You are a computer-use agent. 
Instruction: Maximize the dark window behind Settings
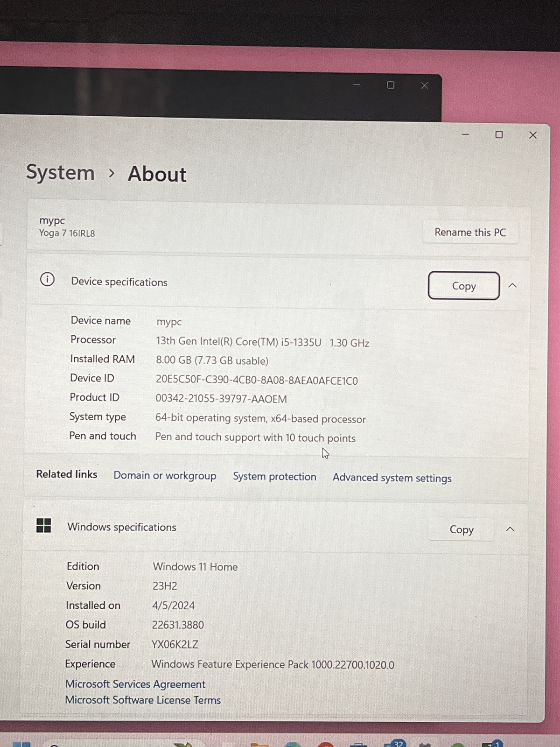[391, 85]
